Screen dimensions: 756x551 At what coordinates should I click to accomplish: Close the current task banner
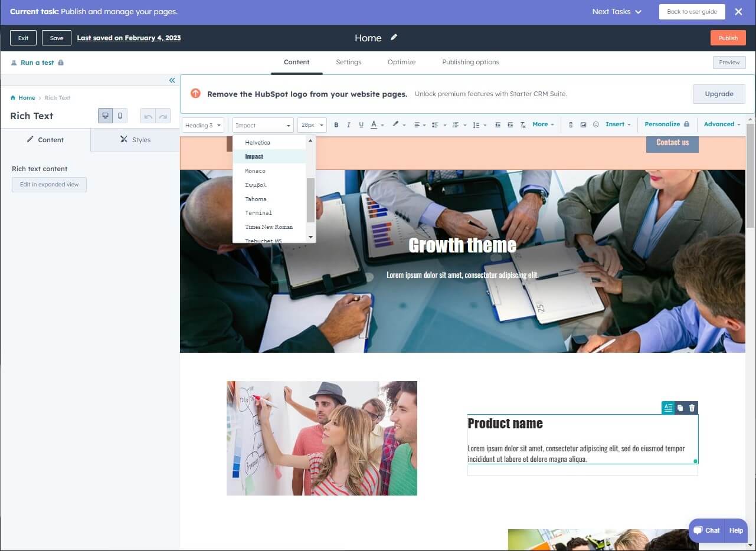point(738,11)
